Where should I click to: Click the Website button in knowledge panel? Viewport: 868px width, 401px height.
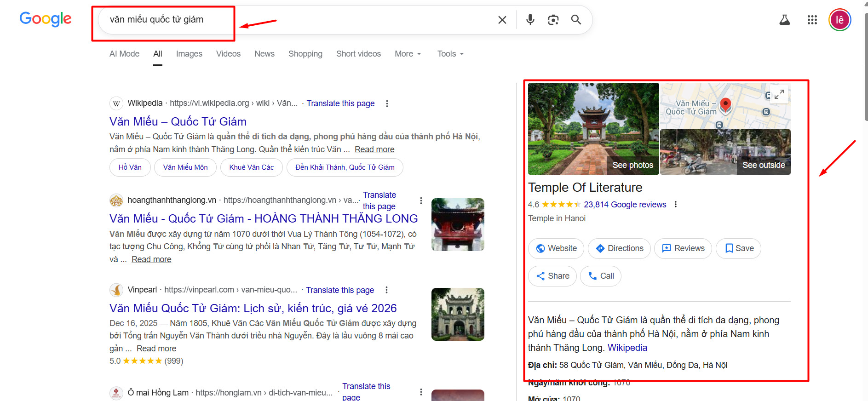pos(556,248)
